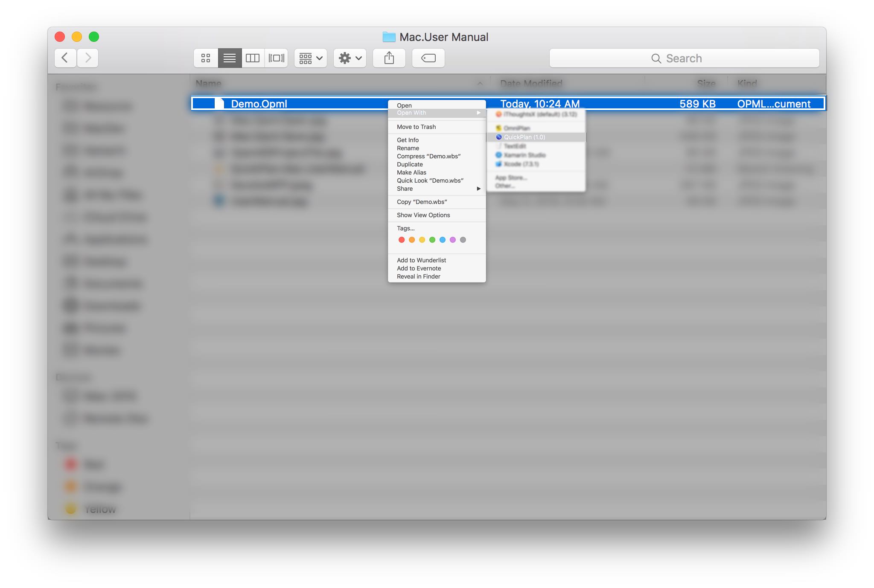Image resolution: width=874 pixels, height=588 pixels.
Task: Go forward with the right arrow
Action: coord(88,58)
